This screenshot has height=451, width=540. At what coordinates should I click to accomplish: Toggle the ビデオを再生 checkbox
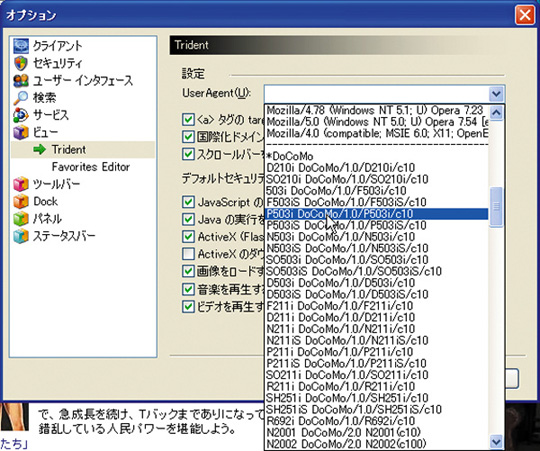tap(188, 306)
